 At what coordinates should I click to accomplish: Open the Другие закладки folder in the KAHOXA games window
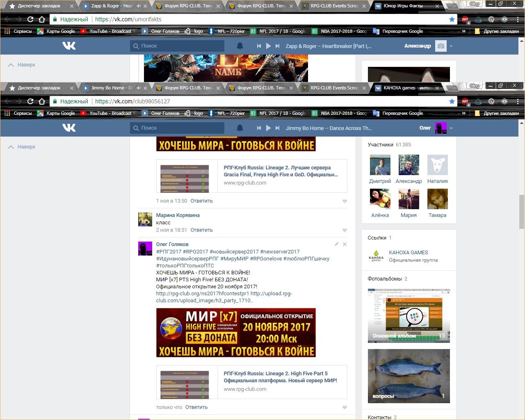pos(496,113)
